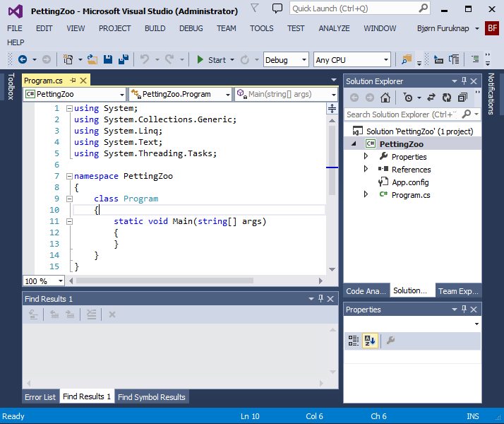The height and width of the screenshot is (424, 504).
Task: Click the feedback speech bubble icon
Action: click(277, 8)
